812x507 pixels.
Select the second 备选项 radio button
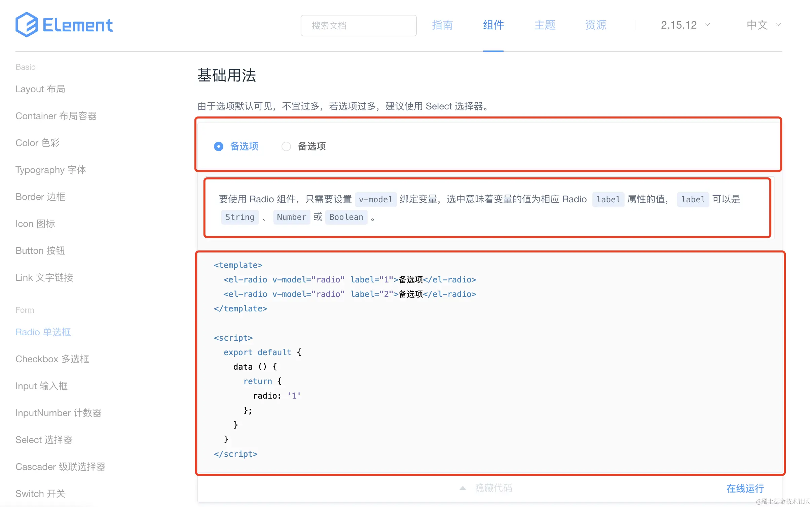click(x=286, y=146)
